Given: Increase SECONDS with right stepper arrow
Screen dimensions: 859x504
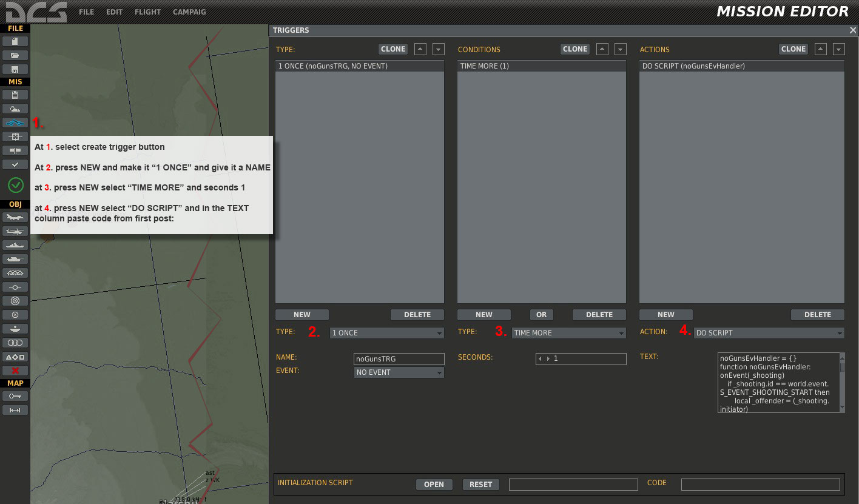Looking at the screenshot, I should 548,359.
